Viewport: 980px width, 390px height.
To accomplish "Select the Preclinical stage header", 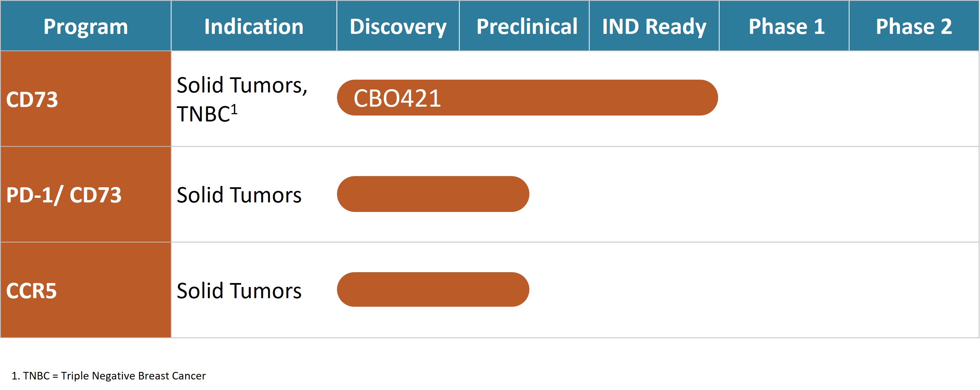I will [x=526, y=26].
